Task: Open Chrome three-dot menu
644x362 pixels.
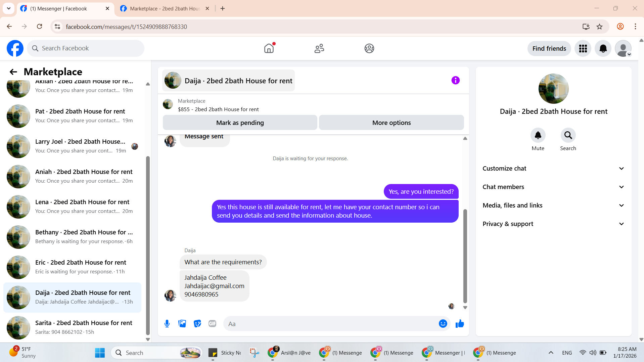Action: 635,27
